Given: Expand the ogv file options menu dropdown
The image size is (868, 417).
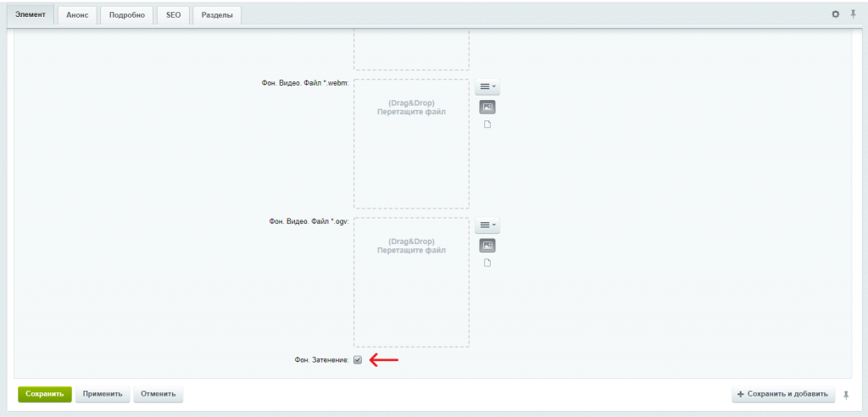Looking at the screenshot, I should 487,225.
